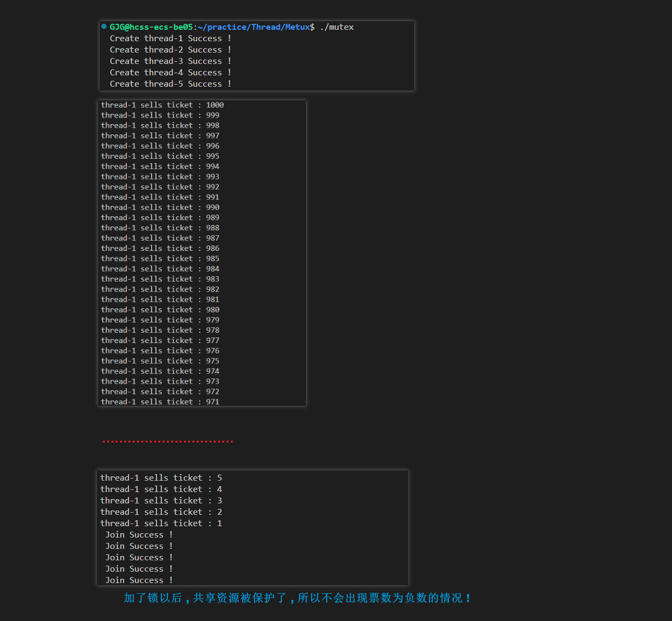Click line 'thread-1 sells ticket : 1'
Screen dimensions: 672x621
click(x=161, y=523)
